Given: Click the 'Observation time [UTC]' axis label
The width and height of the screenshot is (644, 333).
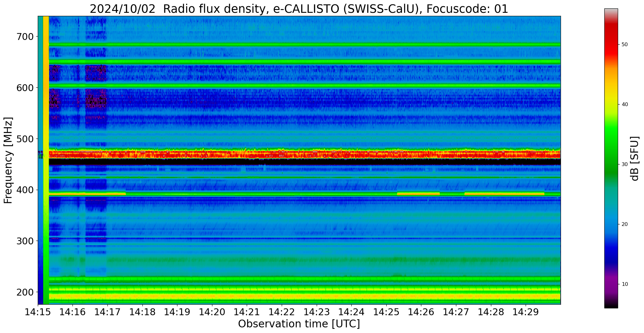Looking at the screenshot, I should coord(299,324).
